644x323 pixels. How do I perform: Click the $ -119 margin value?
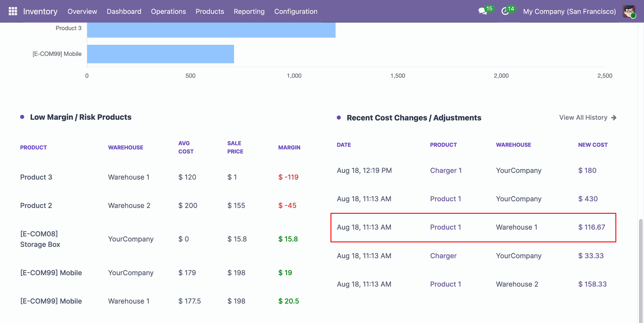(x=288, y=177)
